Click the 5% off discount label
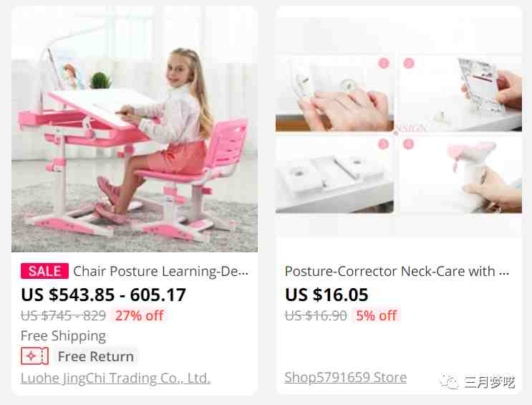Image resolution: width=532 pixels, height=405 pixels. coord(377,315)
